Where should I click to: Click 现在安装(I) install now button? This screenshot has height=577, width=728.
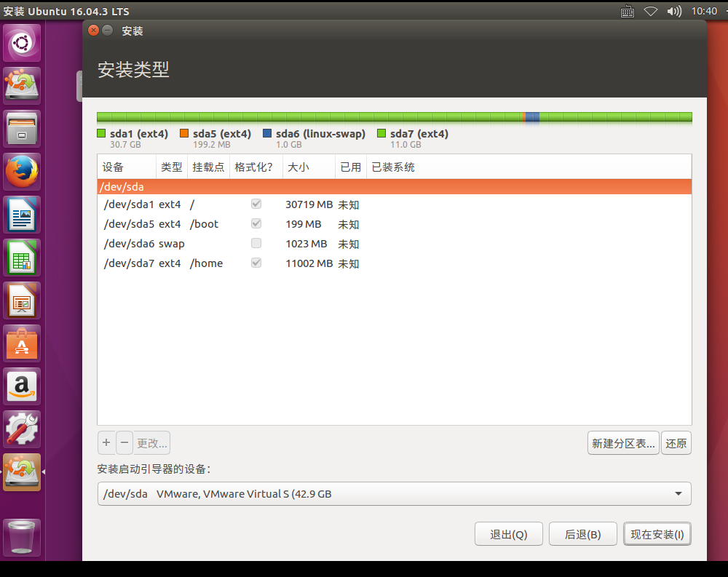(657, 534)
